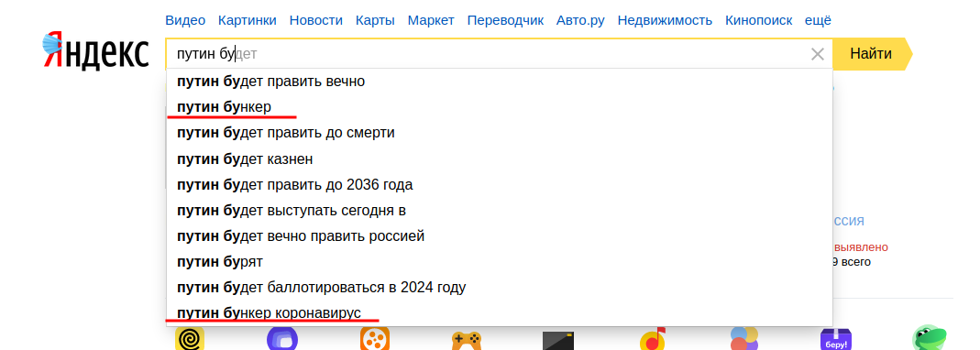Open the purple Беру! box icon
Screen dimensions: 980x350
(836, 339)
